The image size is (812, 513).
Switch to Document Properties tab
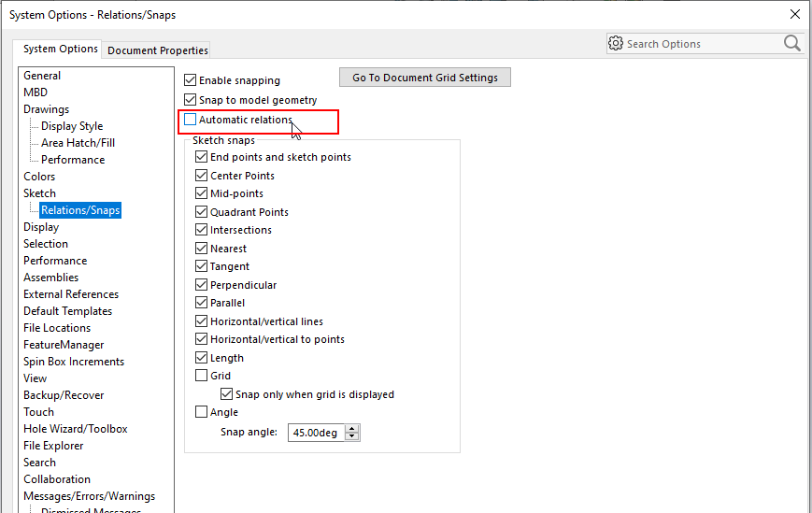point(157,50)
